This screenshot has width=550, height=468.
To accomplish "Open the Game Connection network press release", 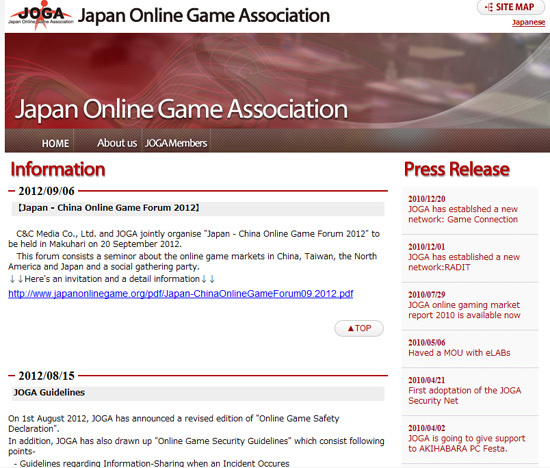I will click(x=463, y=214).
